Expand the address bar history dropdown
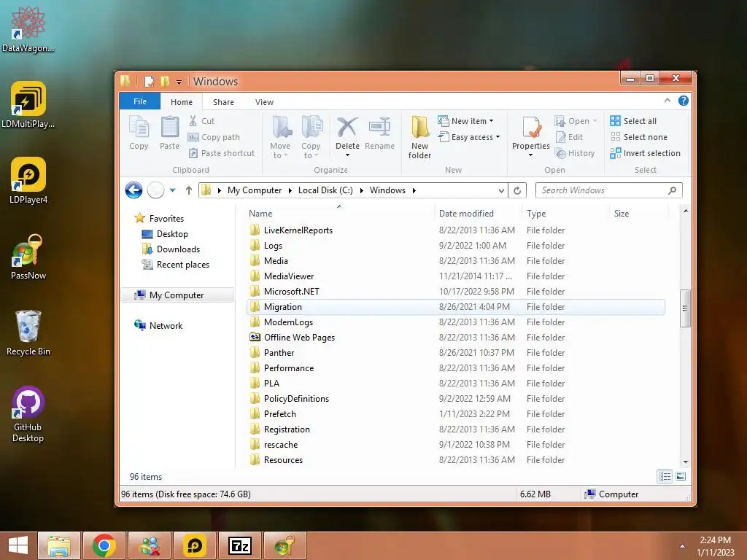 point(501,190)
